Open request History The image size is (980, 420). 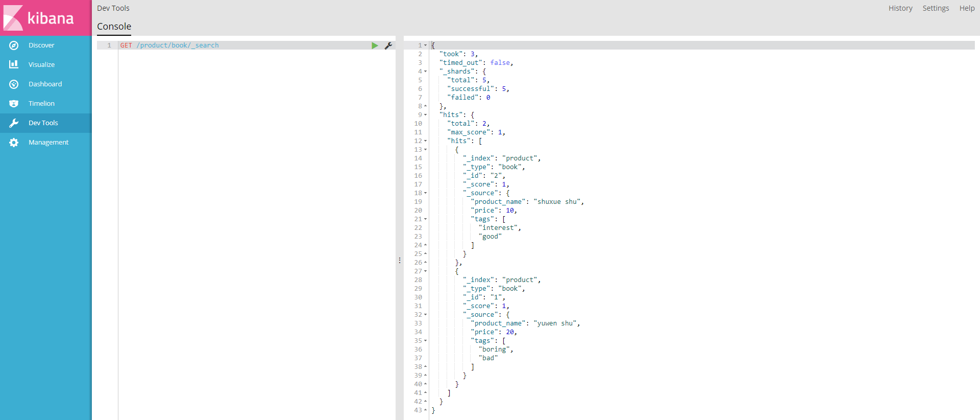point(900,8)
